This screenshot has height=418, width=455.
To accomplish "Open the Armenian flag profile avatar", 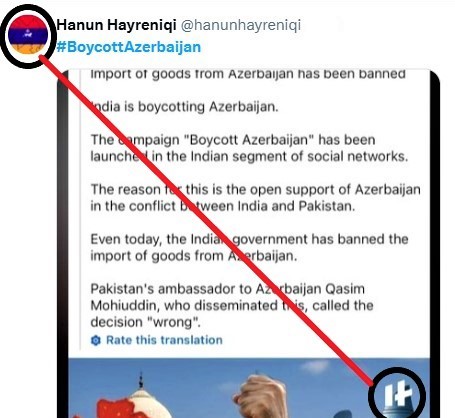I will (x=28, y=35).
